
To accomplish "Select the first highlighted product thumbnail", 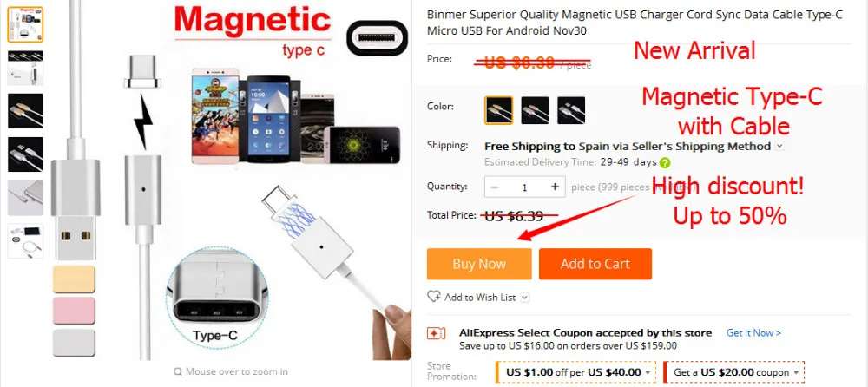I will click(x=25, y=25).
